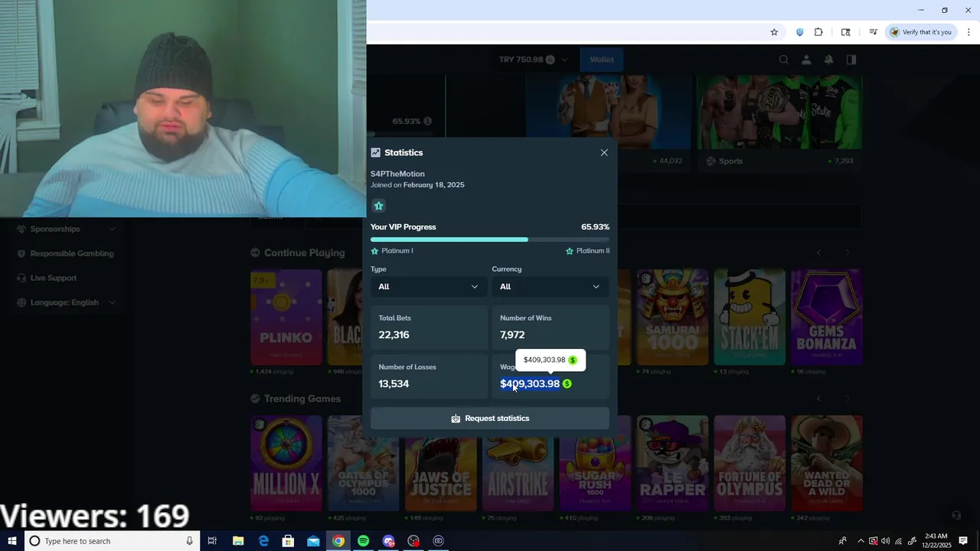Open the Bitwarden shield extension icon
This screenshot has width=980, height=551.
pos(799,32)
